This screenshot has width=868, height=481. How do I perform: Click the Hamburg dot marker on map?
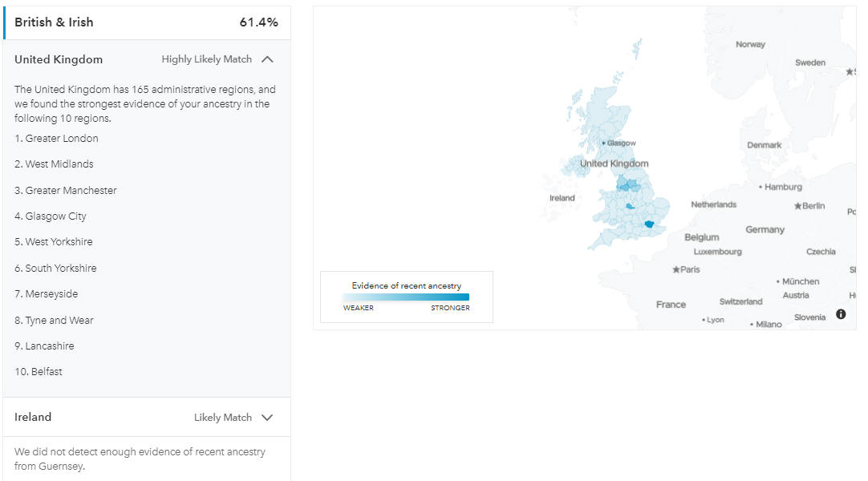click(x=761, y=187)
